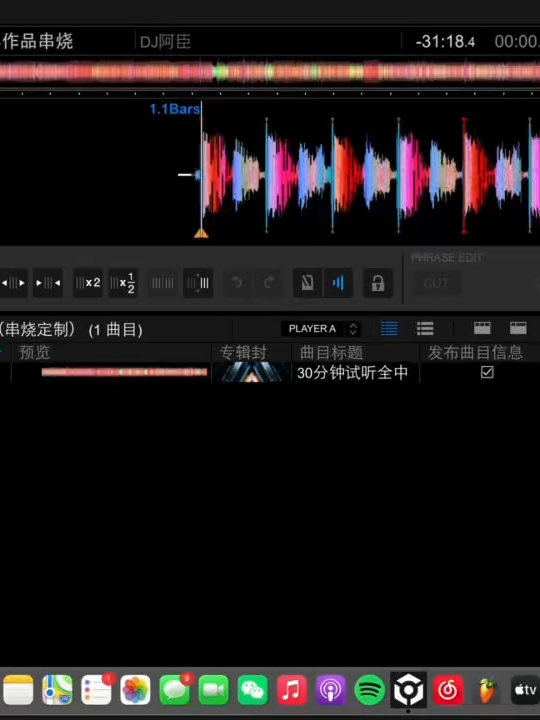Open Apple TV from the Dock

525,690
